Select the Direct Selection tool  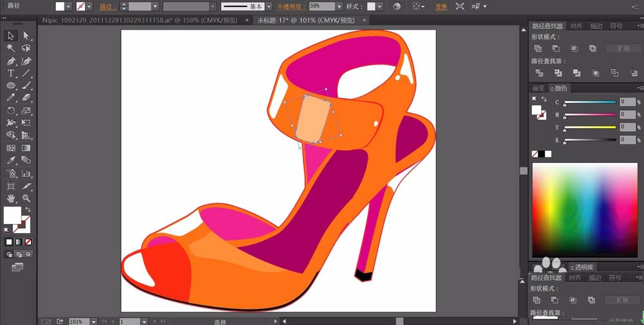26,35
